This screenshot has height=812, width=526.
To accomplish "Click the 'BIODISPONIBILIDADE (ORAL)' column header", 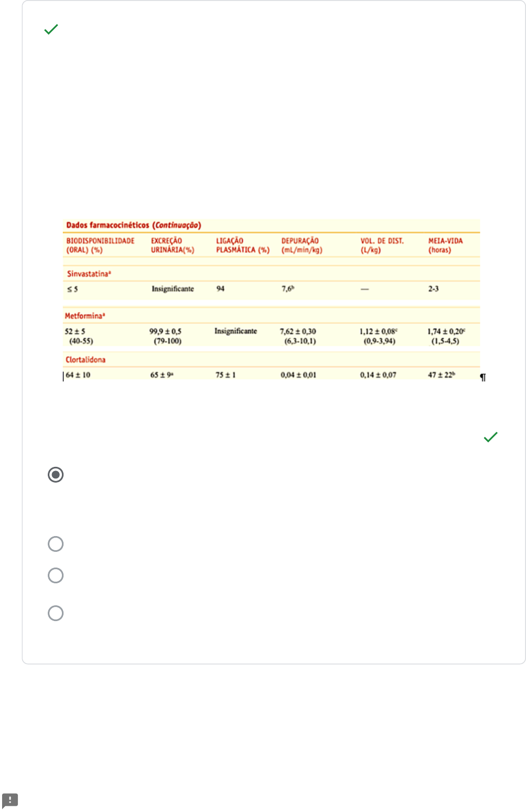I will pyautogui.click(x=100, y=245).
